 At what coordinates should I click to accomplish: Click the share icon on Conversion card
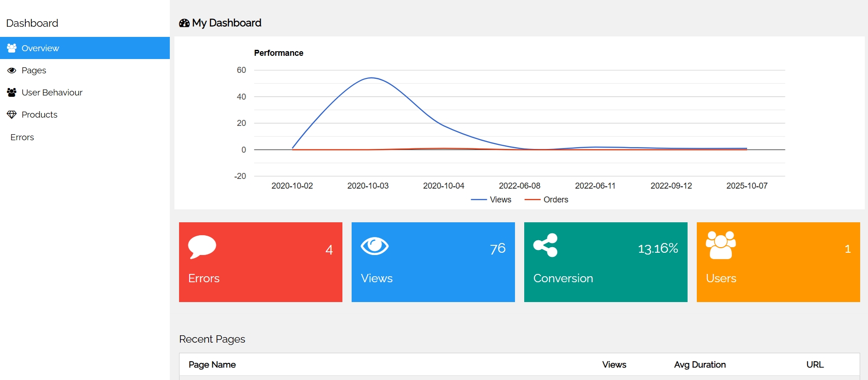point(545,245)
